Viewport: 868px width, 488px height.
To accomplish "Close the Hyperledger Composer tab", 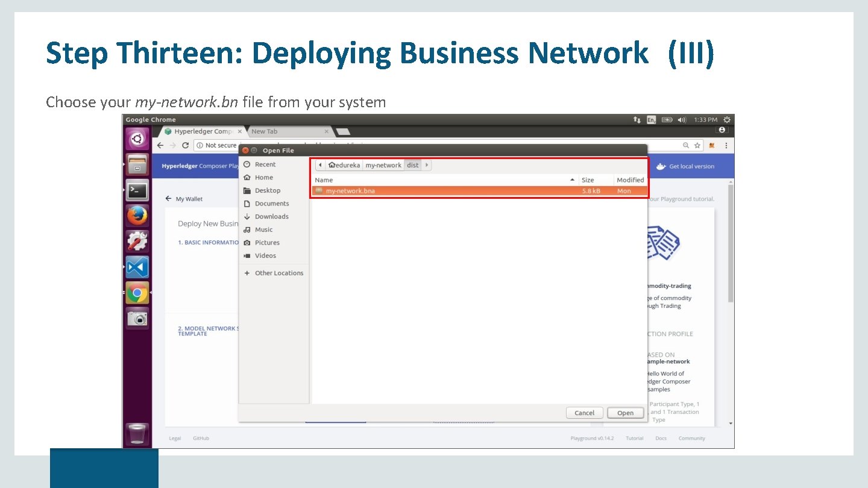I will (239, 131).
